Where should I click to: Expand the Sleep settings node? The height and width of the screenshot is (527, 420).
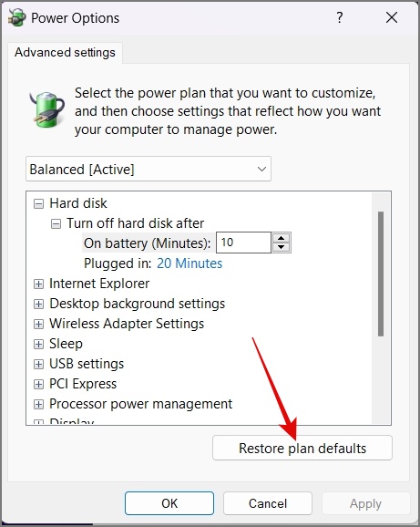pos(38,344)
